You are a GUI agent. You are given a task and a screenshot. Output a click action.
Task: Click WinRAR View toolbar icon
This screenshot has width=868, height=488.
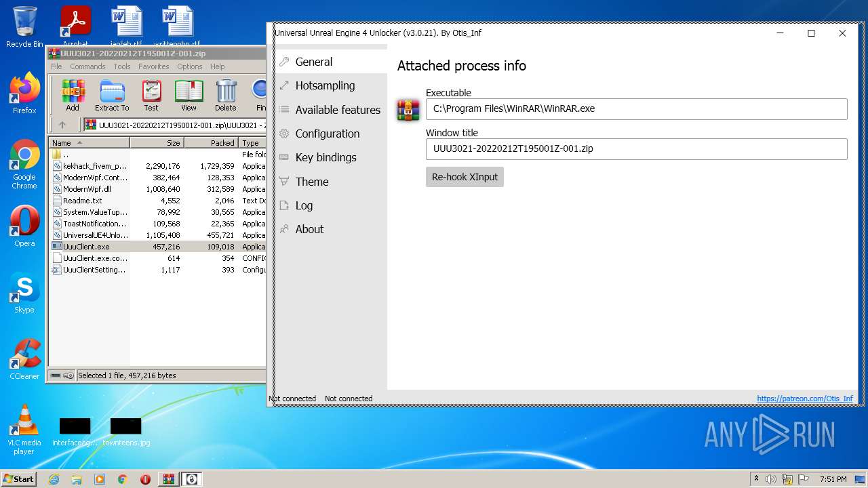(189, 95)
